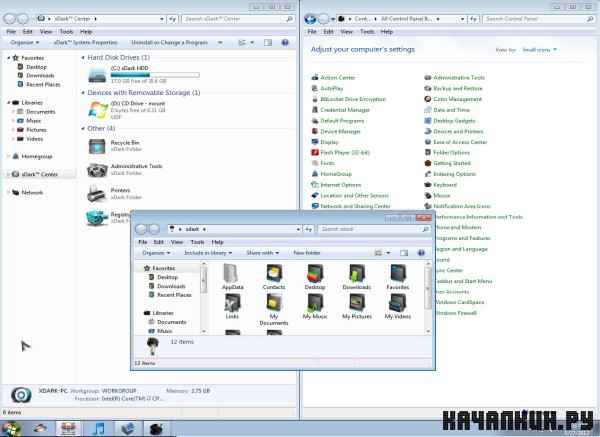Click the xDark HDD capacity bar

155,75
